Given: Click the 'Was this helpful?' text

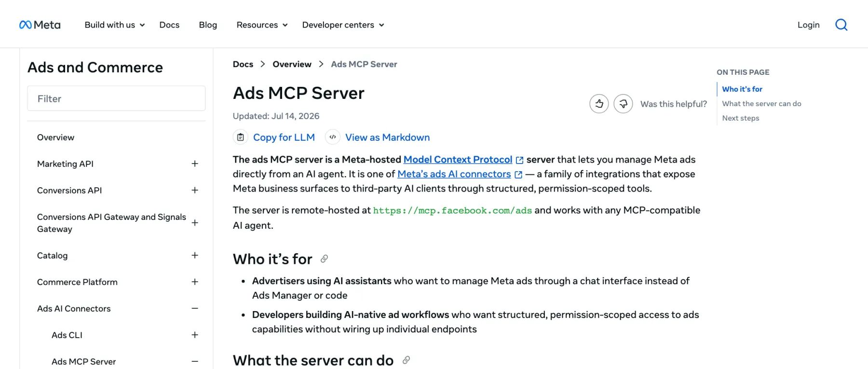Looking at the screenshot, I should [x=674, y=104].
